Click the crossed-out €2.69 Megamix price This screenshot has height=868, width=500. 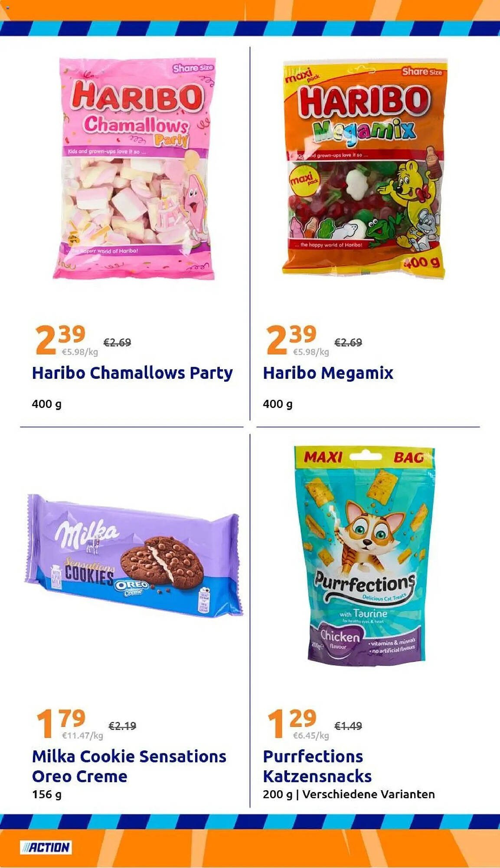coord(348,342)
